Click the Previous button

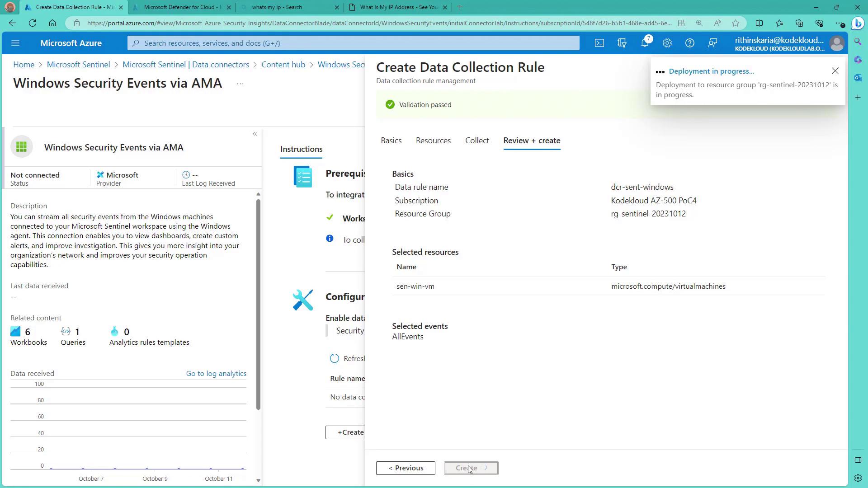[406, 468]
